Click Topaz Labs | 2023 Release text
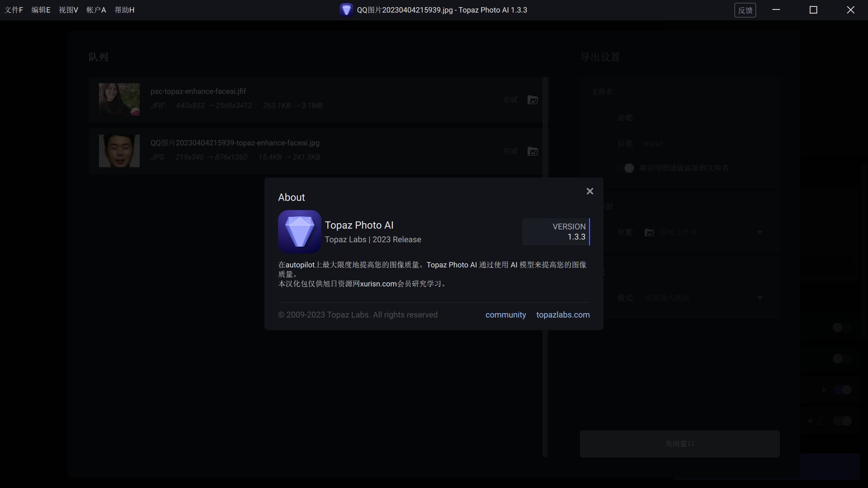 (x=373, y=239)
